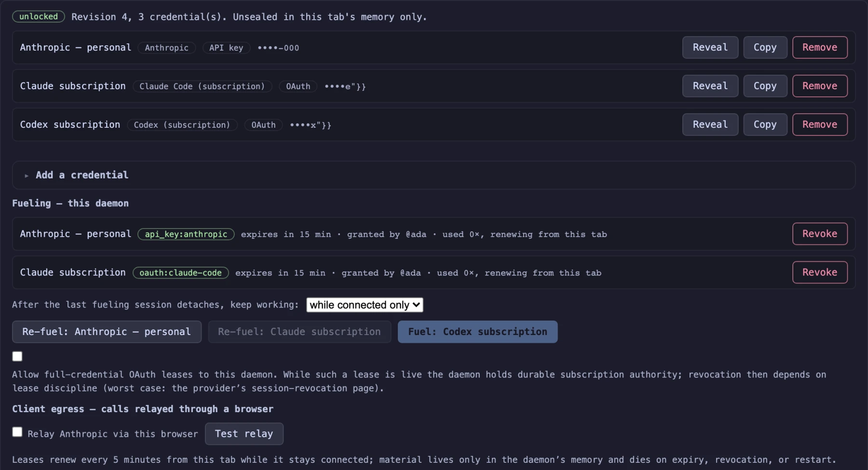Image resolution: width=868 pixels, height=470 pixels.
Task: Click 'Allow full-credential OAuth leases' description text
Action: pos(419,381)
